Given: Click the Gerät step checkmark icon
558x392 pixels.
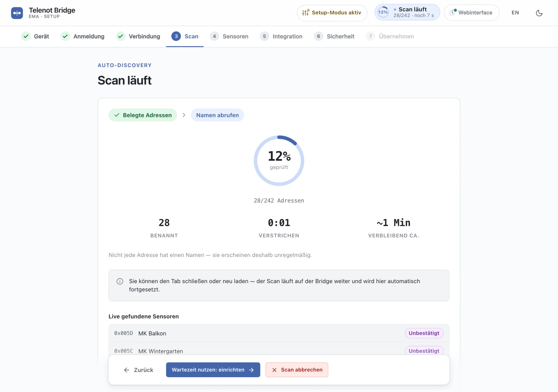Looking at the screenshot, I should click(x=26, y=36).
